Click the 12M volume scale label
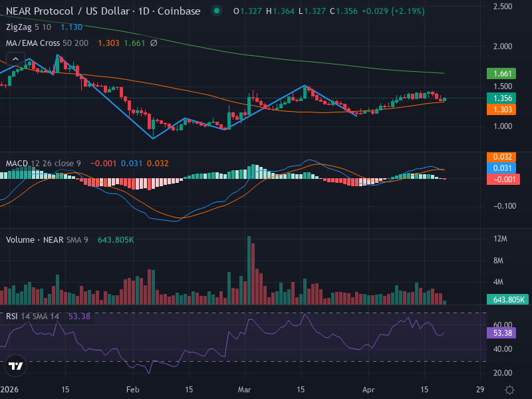The width and height of the screenshot is (532, 399). 501,239
